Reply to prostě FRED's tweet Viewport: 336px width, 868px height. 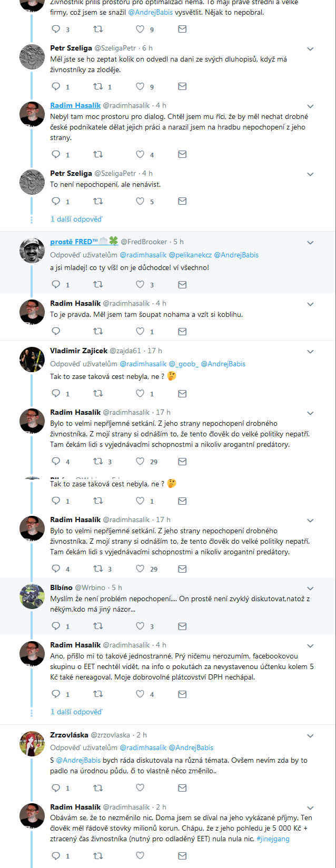56,284
